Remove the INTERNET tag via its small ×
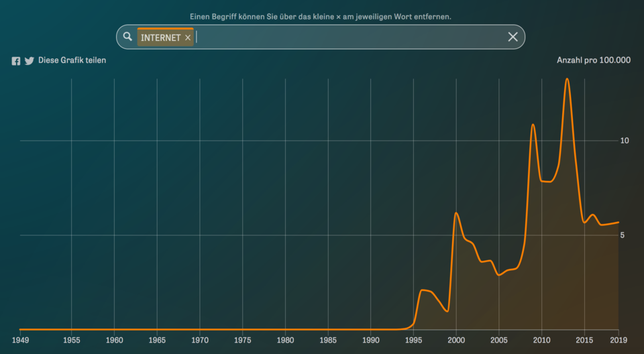The width and height of the screenshot is (644, 354). pyautogui.click(x=188, y=38)
